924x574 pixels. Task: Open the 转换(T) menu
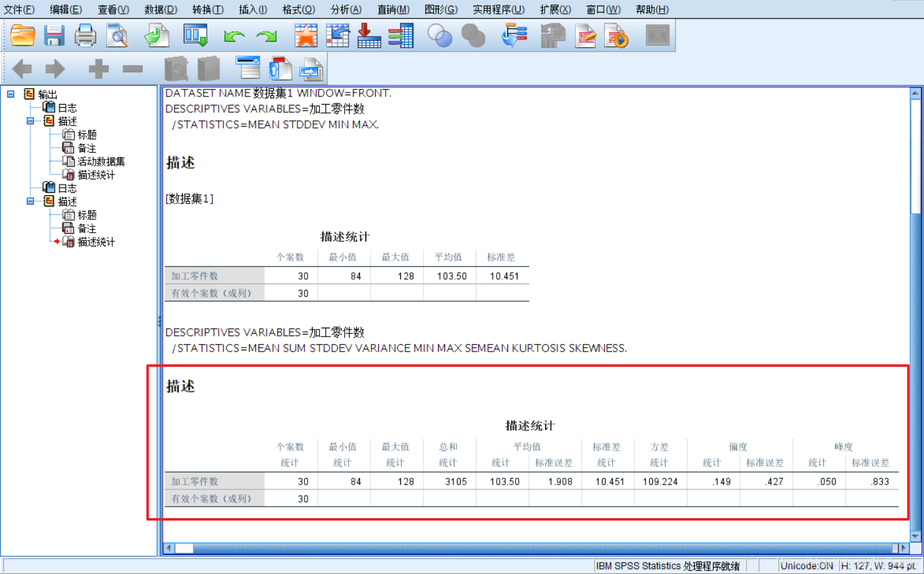pyautogui.click(x=208, y=9)
